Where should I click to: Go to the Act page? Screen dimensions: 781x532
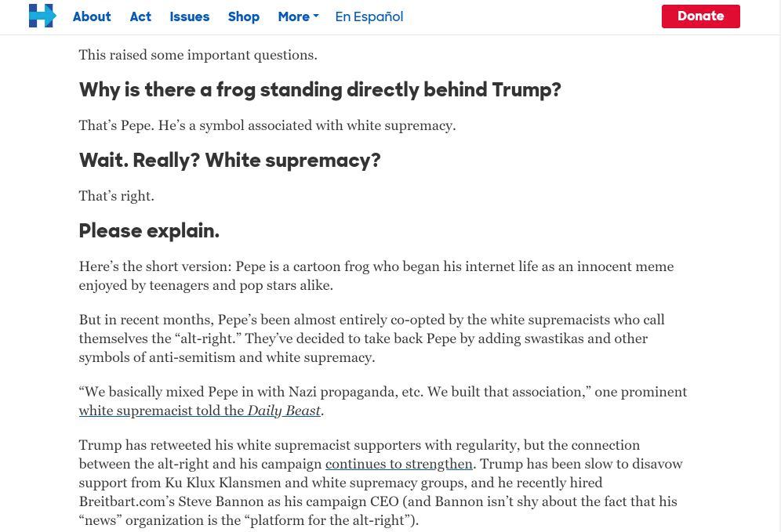pyautogui.click(x=140, y=16)
